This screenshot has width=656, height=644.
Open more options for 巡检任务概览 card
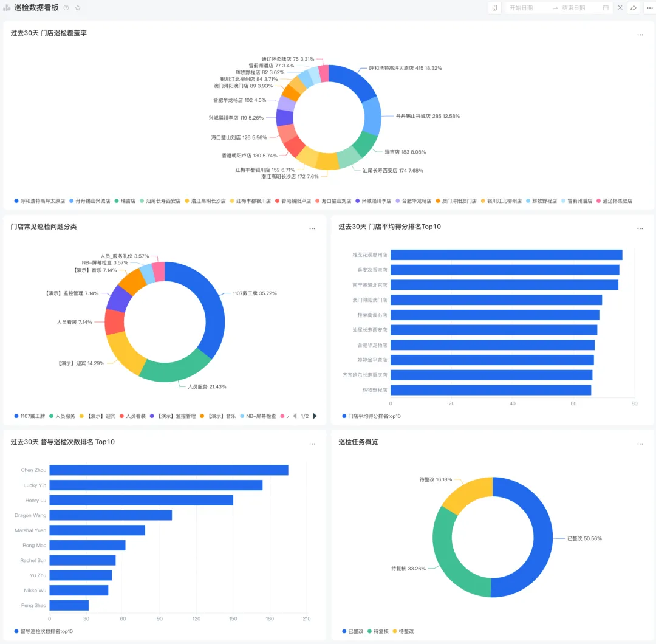pyautogui.click(x=640, y=444)
